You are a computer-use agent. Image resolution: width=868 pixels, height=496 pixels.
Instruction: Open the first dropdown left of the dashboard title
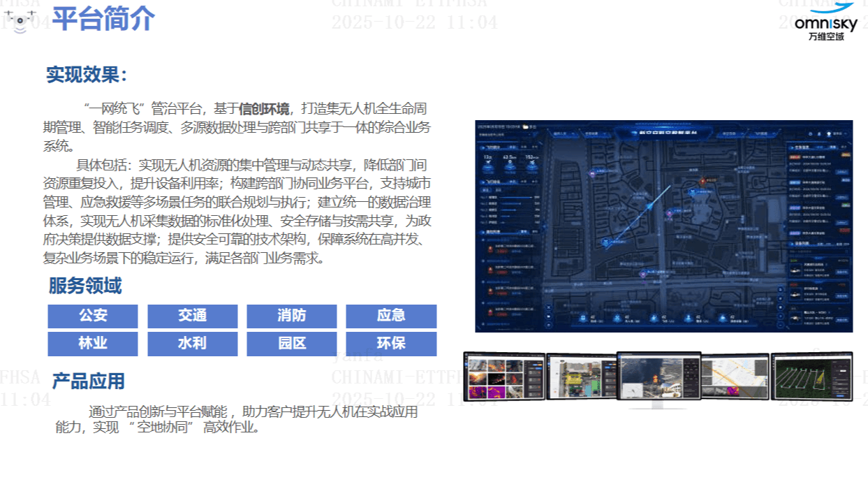[562, 133]
